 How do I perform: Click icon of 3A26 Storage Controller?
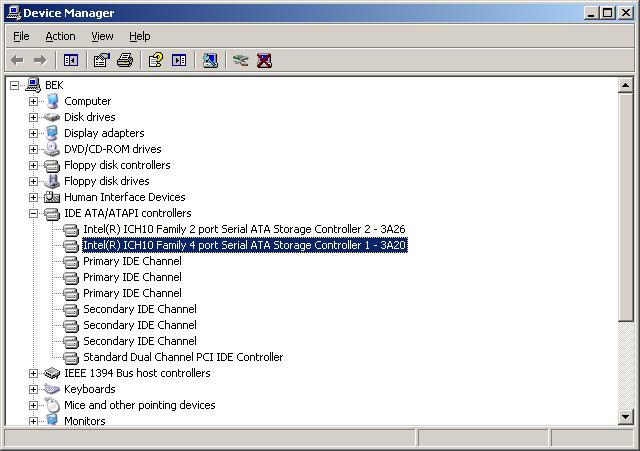pos(71,230)
